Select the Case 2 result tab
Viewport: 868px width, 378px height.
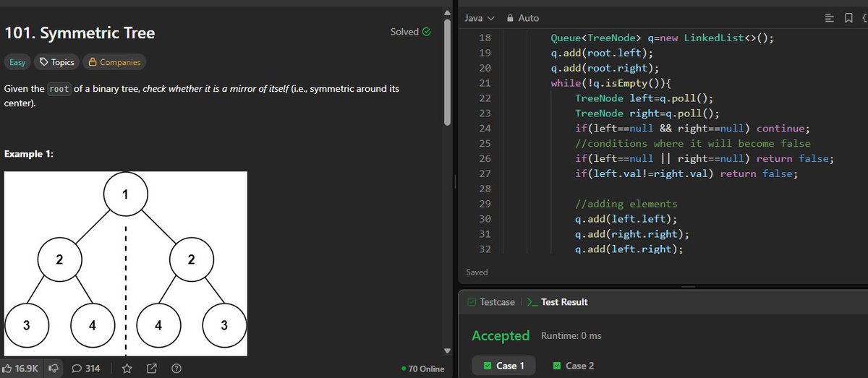(x=574, y=366)
